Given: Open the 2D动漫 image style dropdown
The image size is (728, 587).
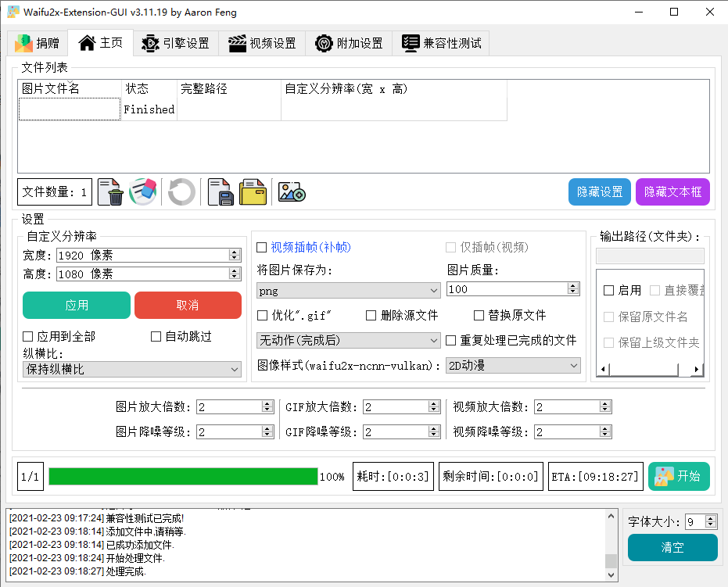Looking at the screenshot, I should [512, 366].
